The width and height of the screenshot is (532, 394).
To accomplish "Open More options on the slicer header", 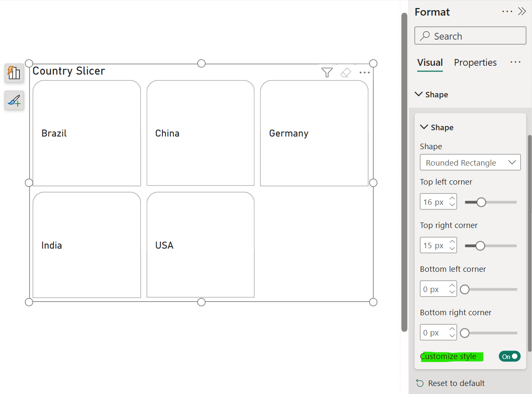I will click(365, 72).
